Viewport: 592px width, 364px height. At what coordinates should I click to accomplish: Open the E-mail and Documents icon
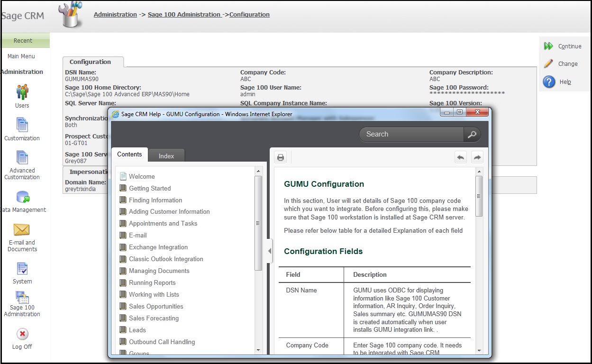(22, 230)
